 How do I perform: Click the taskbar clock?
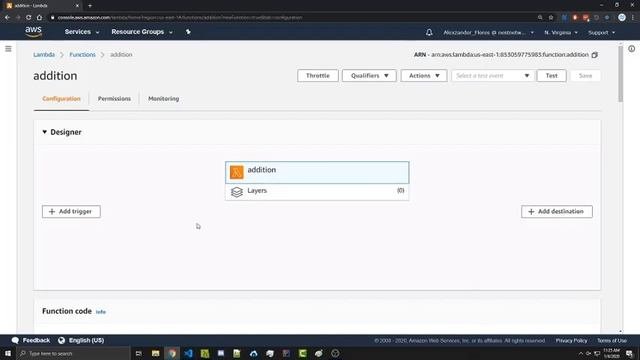[x=611, y=353]
